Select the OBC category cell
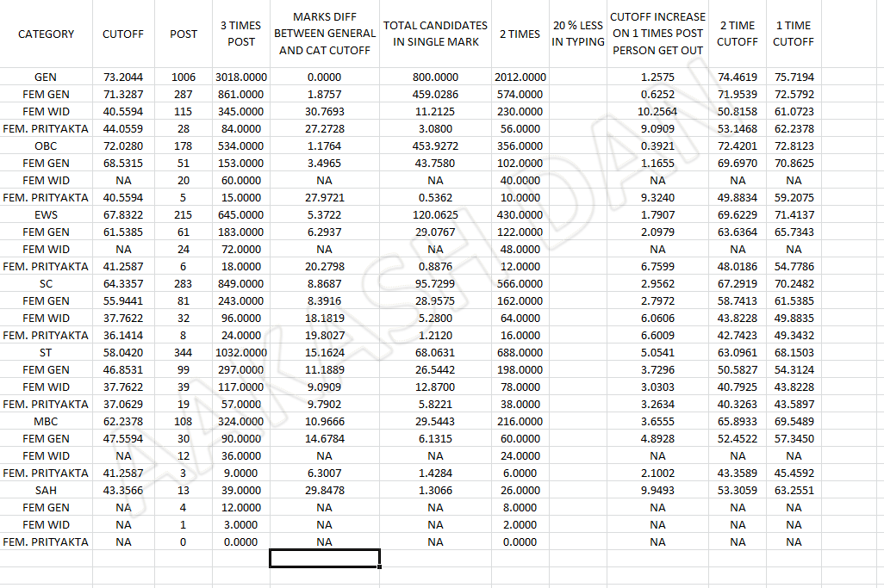Screen dimensions: 884x588 [46, 145]
